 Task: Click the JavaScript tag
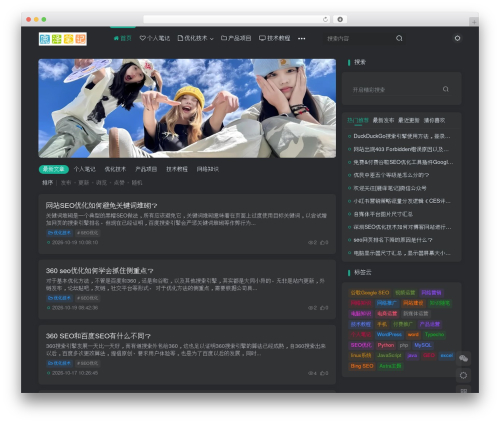tap(389, 355)
